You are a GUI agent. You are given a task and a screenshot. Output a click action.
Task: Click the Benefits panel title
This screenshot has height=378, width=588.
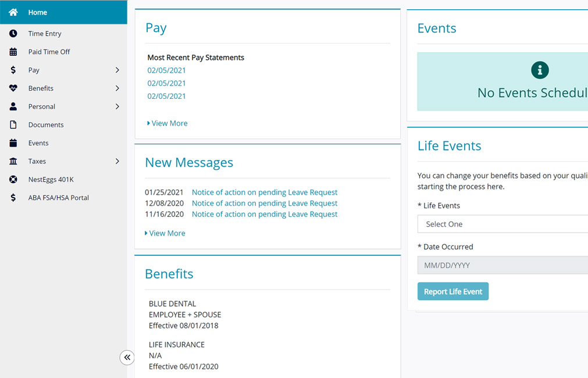(x=169, y=274)
